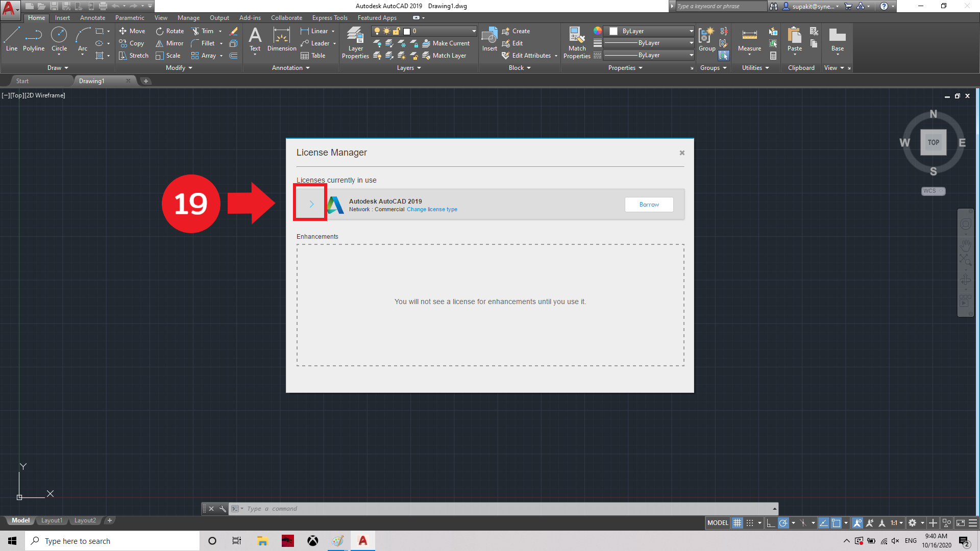Click the Change license type link
980x551 pixels.
432,210
